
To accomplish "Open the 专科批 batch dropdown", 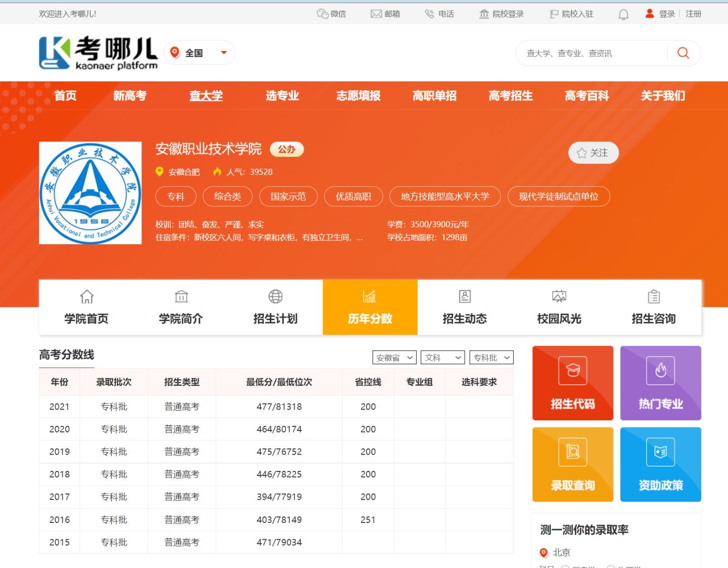I will 491,358.
